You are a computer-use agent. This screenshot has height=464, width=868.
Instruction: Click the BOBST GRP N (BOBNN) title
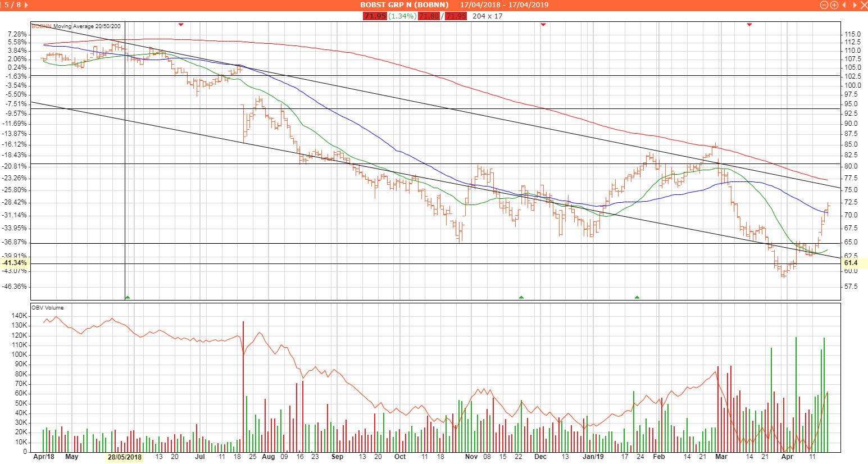[404, 5]
